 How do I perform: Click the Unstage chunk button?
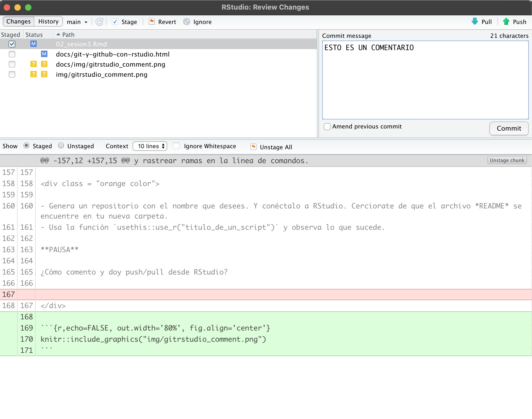[507, 160]
